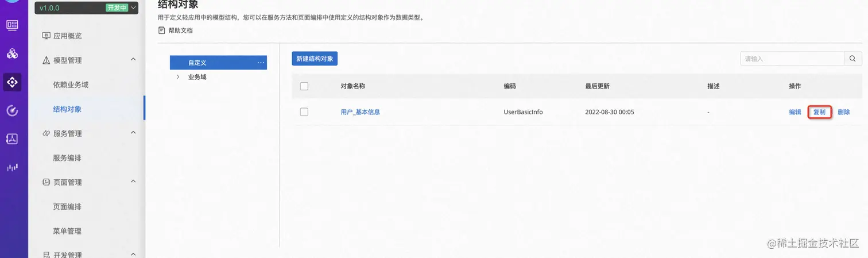Open the three-dot menu on 自定义
This screenshot has width=868, height=258.
pos(261,63)
